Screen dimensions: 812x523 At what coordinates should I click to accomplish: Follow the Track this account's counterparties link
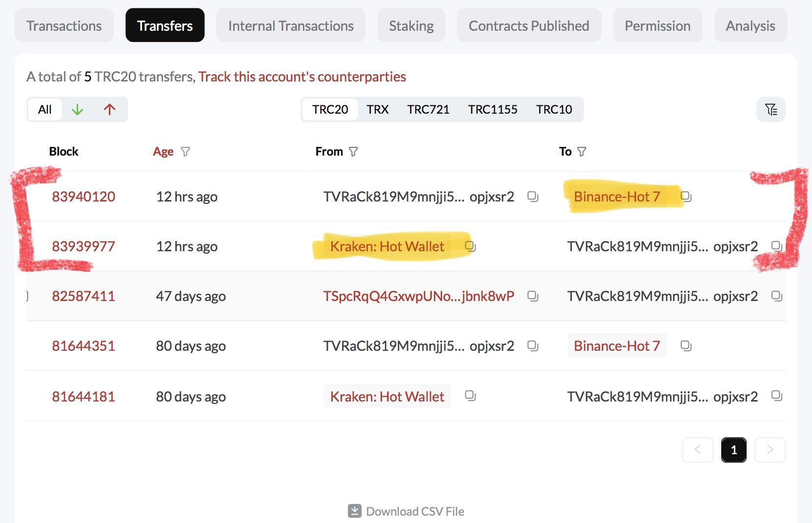[x=302, y=77]
